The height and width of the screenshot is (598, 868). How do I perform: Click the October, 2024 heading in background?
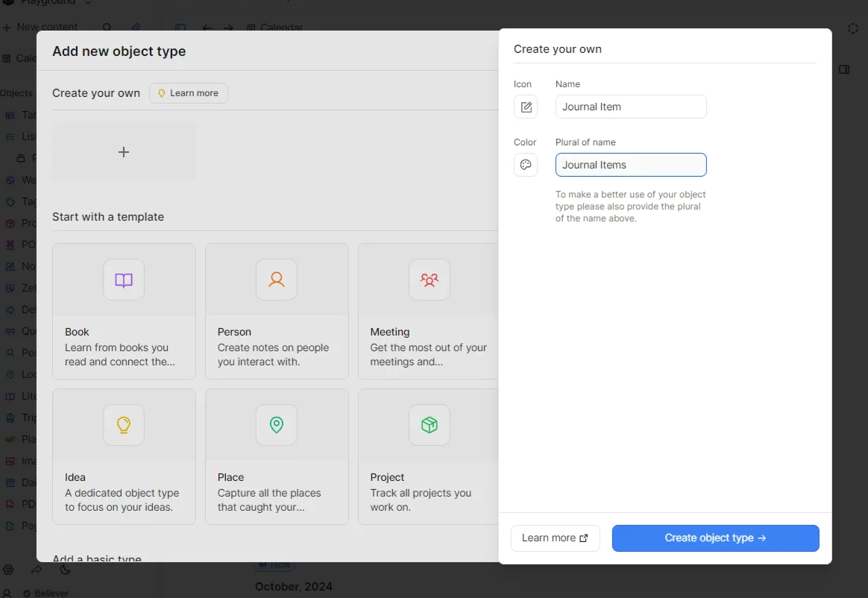click(293, 586)
